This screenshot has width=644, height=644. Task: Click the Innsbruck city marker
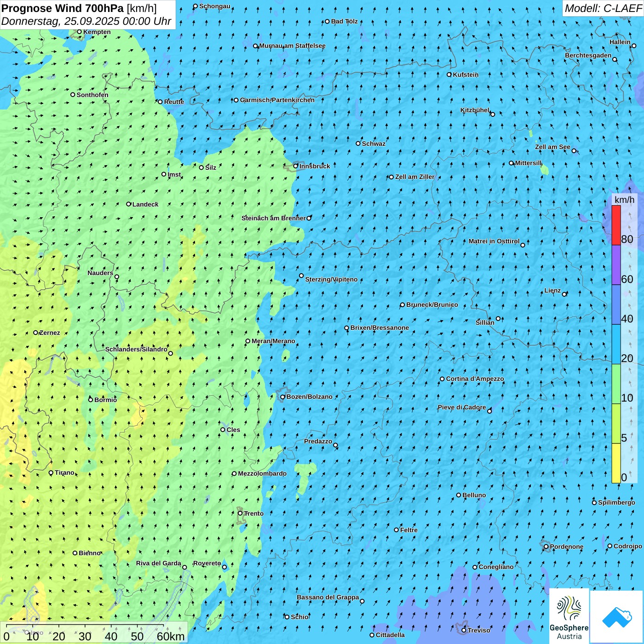(296, 166)
